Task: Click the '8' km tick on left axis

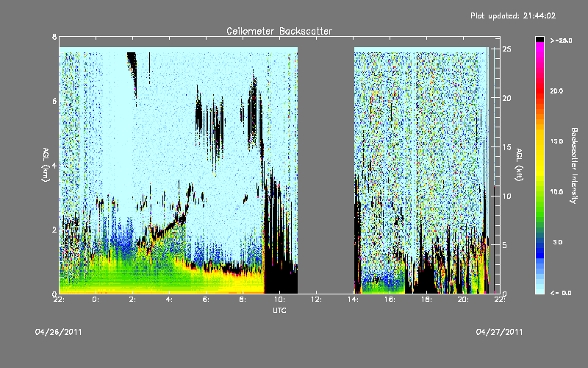Action: tap(54, 37)
